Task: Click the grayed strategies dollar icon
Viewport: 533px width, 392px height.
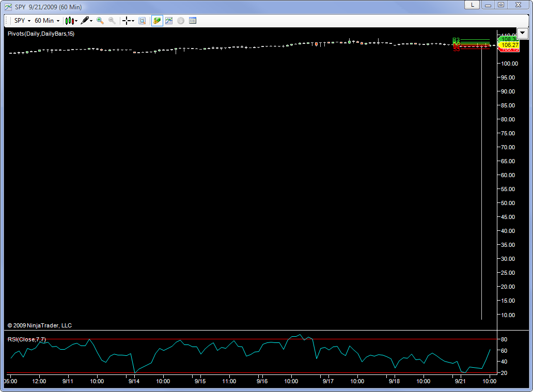Action: [x=181, y=21]
